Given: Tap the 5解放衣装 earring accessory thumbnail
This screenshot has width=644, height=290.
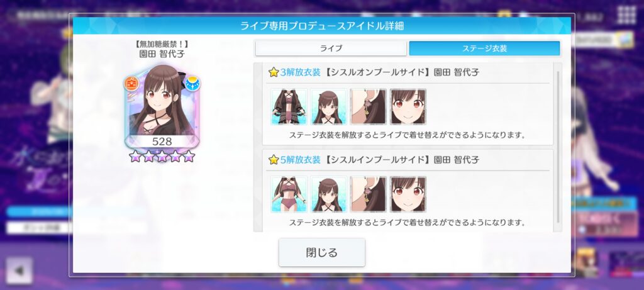Looking at the screenshot, I should 369,194.
